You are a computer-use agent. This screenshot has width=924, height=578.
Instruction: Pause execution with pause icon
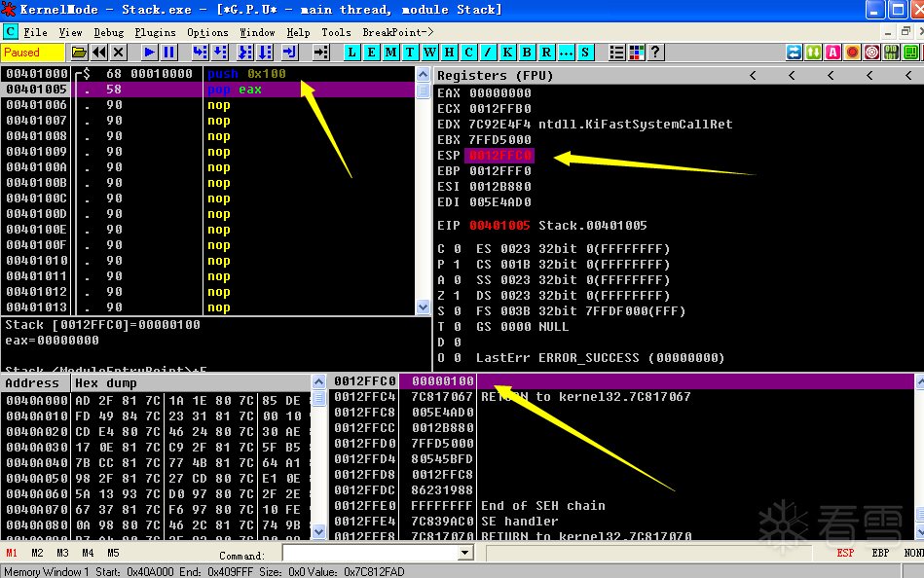(169, 53)
